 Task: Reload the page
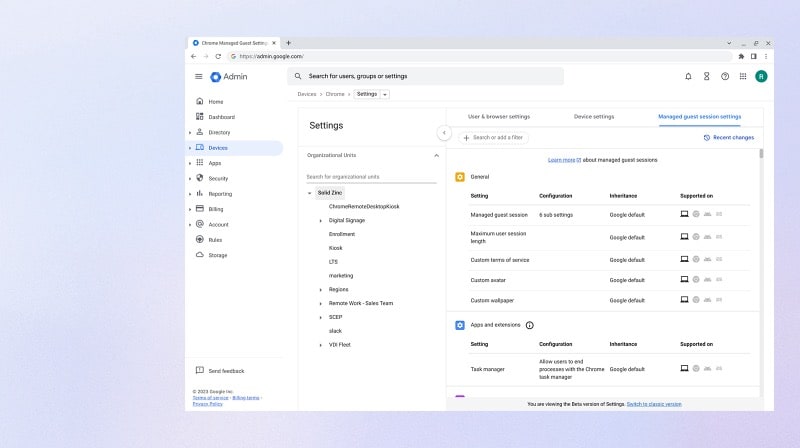(x=218, y=56)
